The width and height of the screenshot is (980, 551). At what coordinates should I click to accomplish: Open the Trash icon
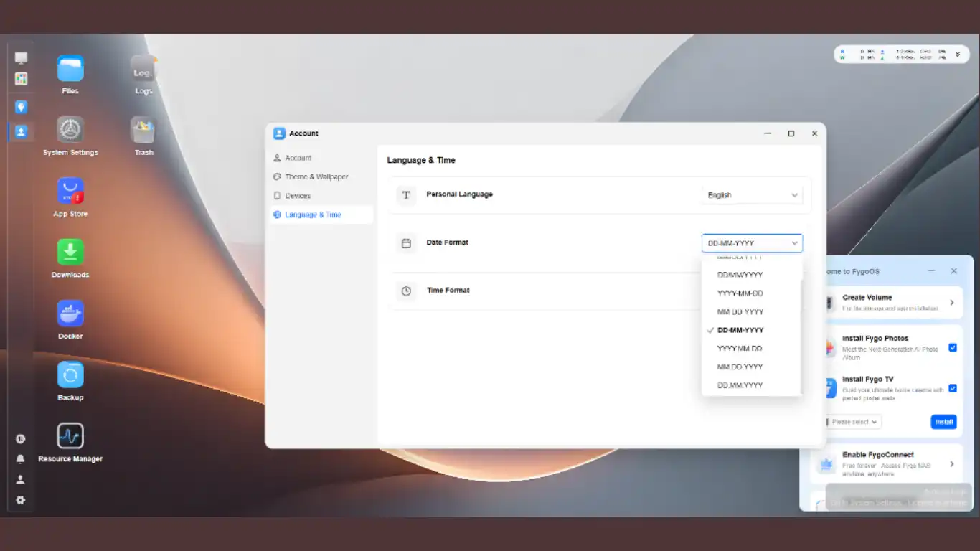[x=143, y=130]
